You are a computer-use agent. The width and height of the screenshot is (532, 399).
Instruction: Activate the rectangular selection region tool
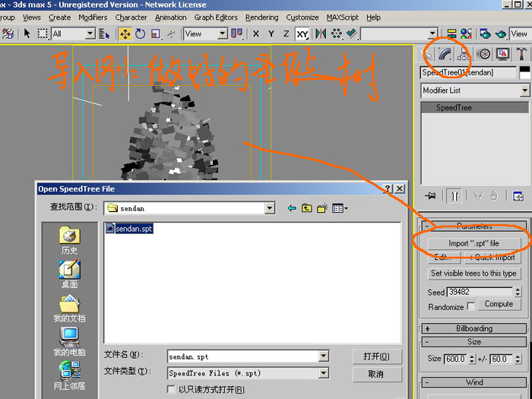[x=43, y=33]
